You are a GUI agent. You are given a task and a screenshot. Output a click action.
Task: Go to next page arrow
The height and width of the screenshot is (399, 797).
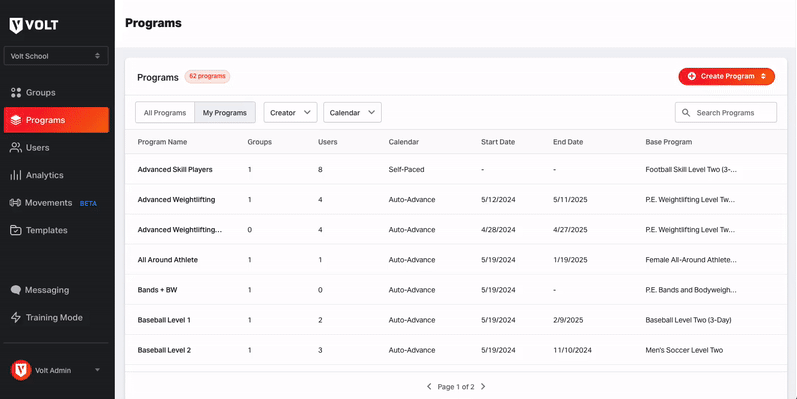483,387
